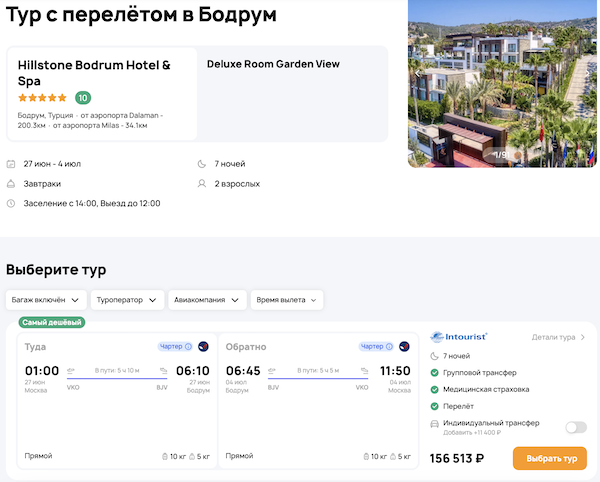Click the info icon on return Чартер badge
This screenshot has height=482, width=600.
389,347
